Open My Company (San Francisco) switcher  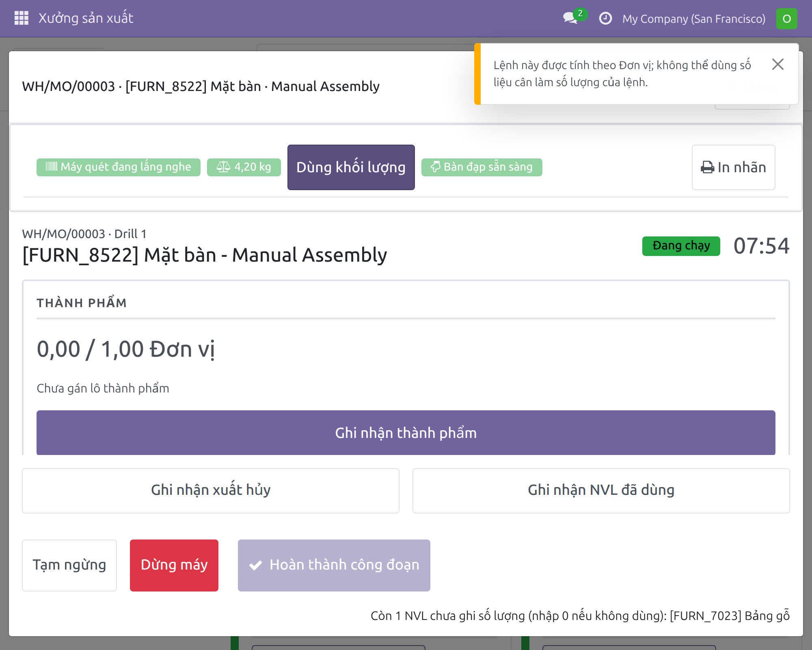(x=694, y=19)
